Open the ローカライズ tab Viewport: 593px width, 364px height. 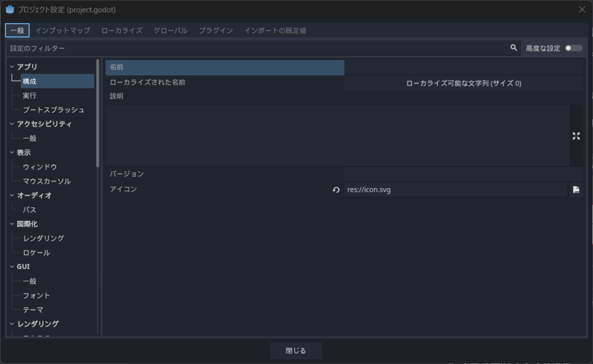[x=122, y=30]
